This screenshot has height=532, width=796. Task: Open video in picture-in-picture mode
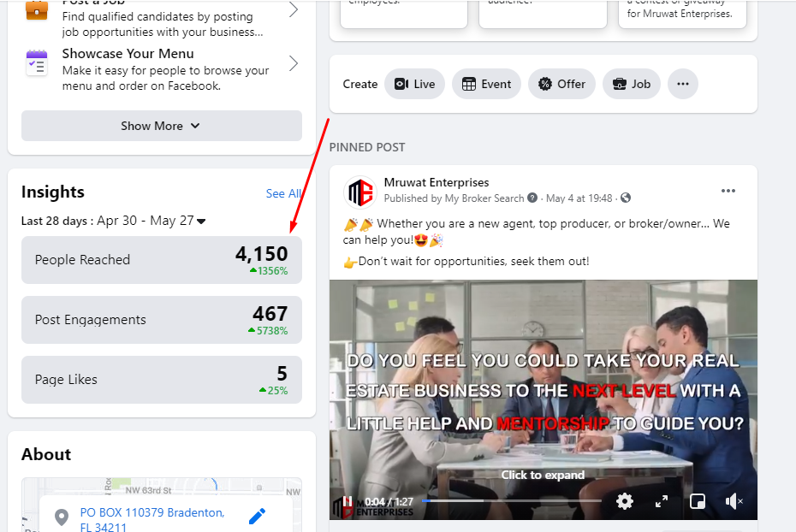pos(698,502)
